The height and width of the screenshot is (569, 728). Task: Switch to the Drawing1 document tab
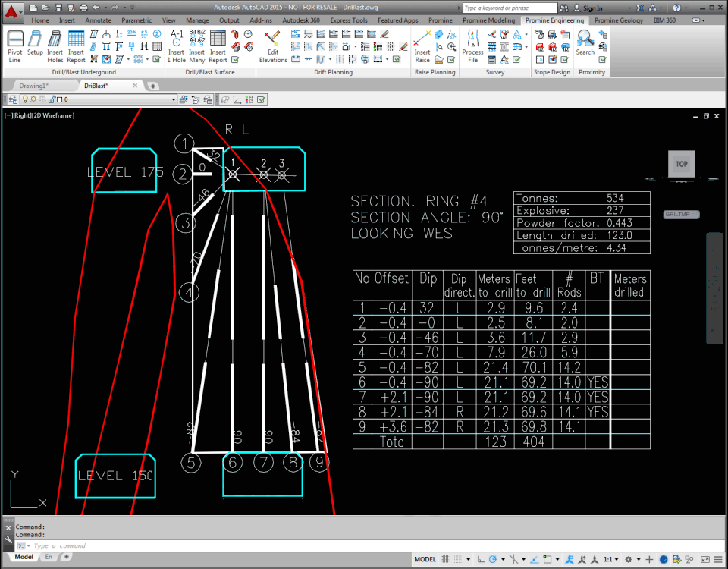coord(33,86)
